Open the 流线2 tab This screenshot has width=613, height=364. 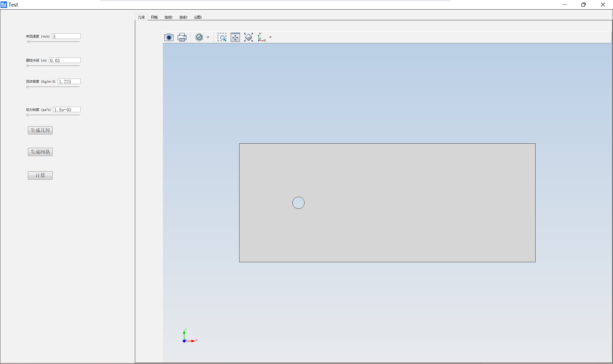[168, 17]
